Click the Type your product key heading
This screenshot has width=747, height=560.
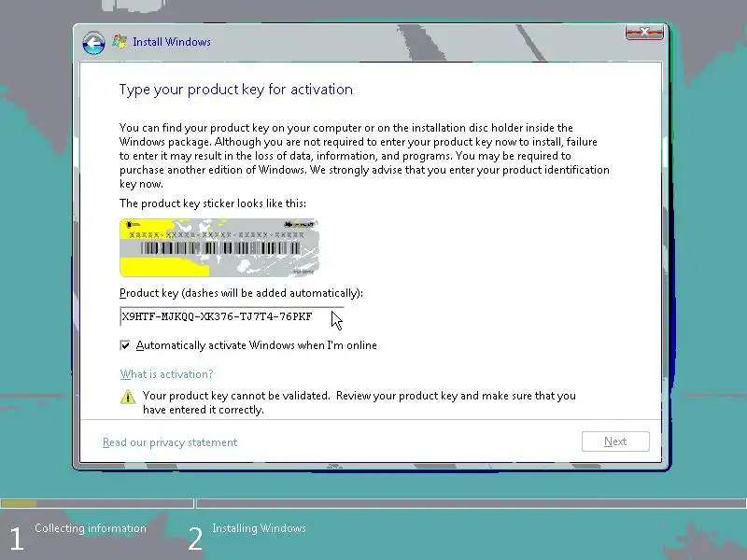point(236,90)
